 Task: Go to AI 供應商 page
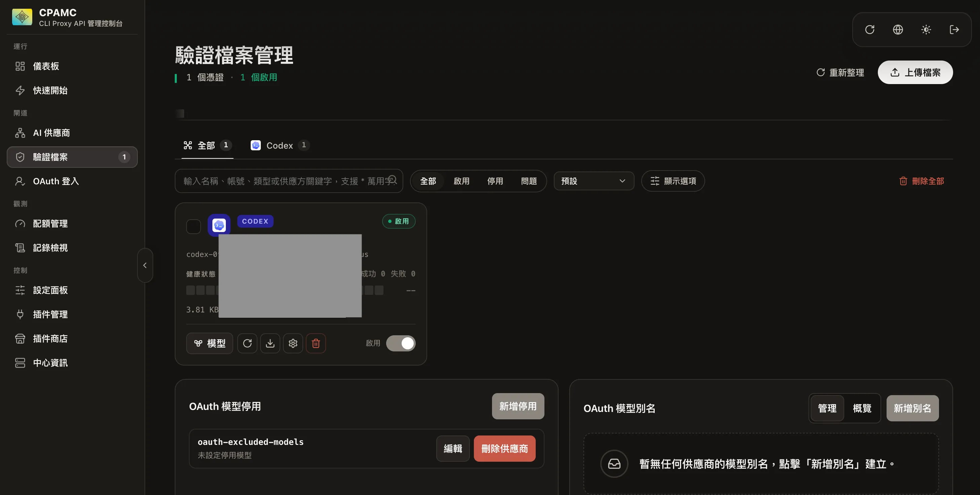(x=72, y=133)
